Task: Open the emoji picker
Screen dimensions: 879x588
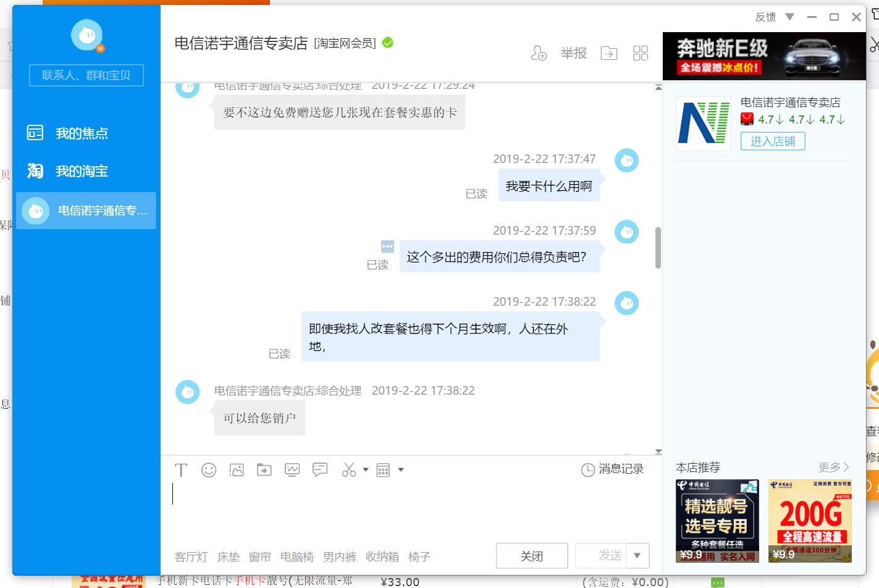Action: pos(209,470)
